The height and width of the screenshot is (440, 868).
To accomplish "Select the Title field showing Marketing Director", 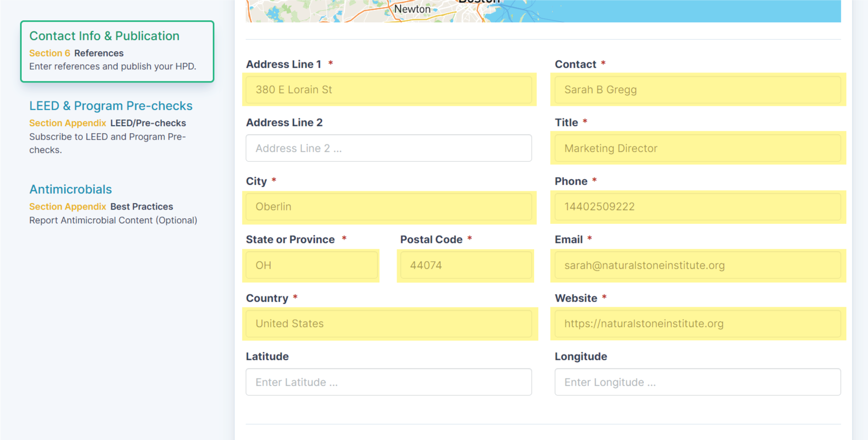I will coord(697,148).
